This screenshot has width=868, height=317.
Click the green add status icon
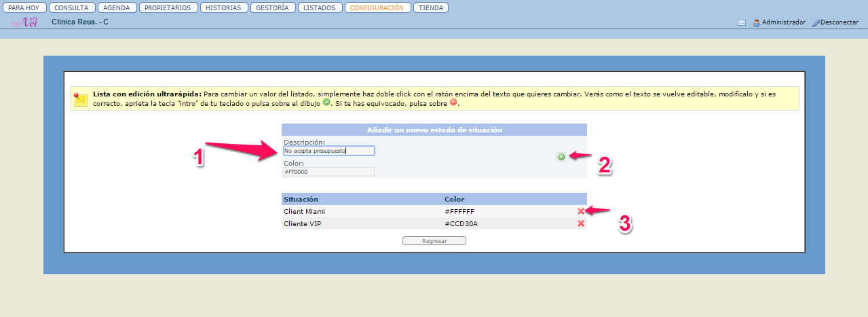tap(561, 157)
